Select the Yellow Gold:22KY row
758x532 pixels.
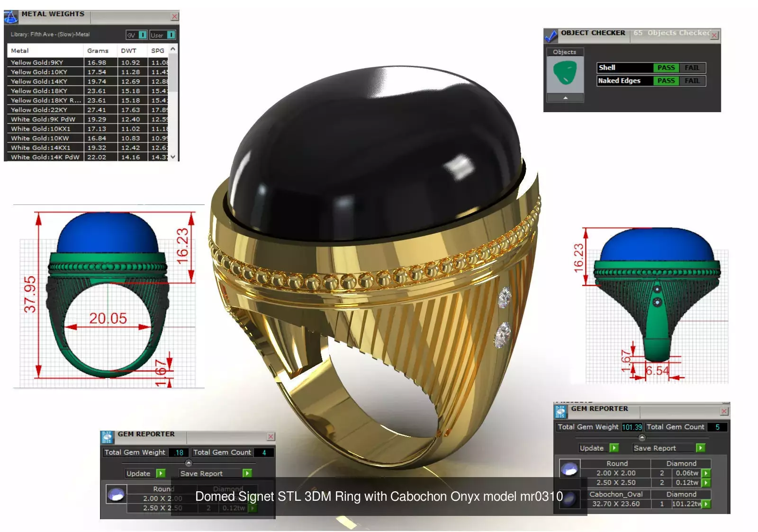click(x=88, y=110)
